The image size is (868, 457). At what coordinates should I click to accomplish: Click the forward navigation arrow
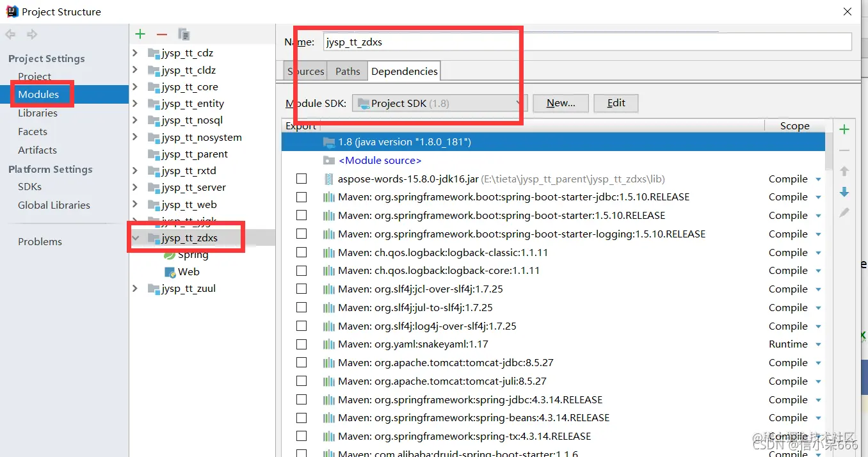(31, 35)
